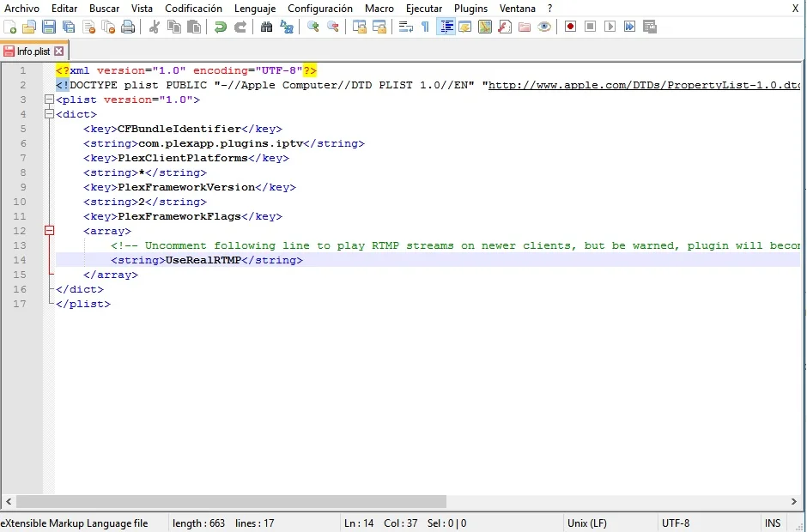
Task: Click the Zoom in magnifier icon
Action: click(313, 27)
